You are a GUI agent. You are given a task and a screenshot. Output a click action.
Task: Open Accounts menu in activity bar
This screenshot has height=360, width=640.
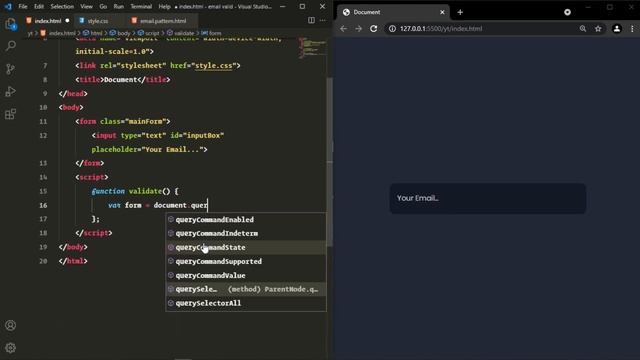click(x=11, y=325)
